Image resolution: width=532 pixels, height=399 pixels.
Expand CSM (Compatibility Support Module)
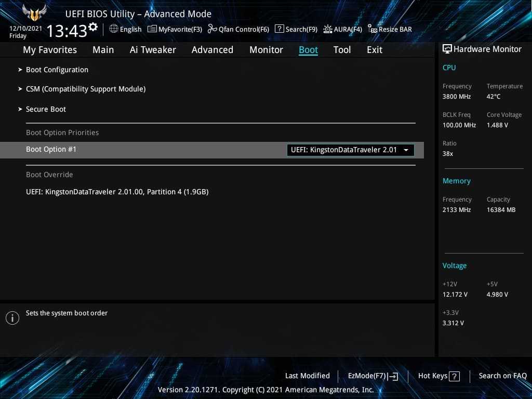coord(86,89)
